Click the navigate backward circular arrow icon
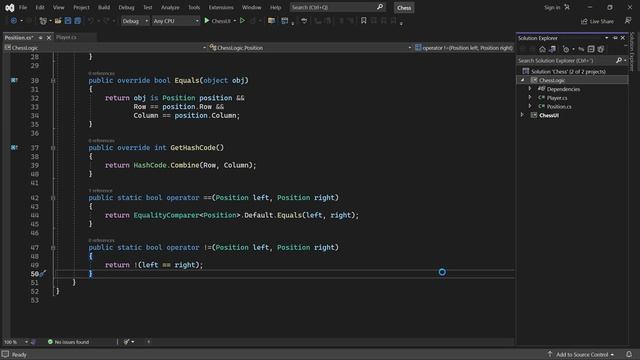 pyautogui.click(x=13, y=20)
